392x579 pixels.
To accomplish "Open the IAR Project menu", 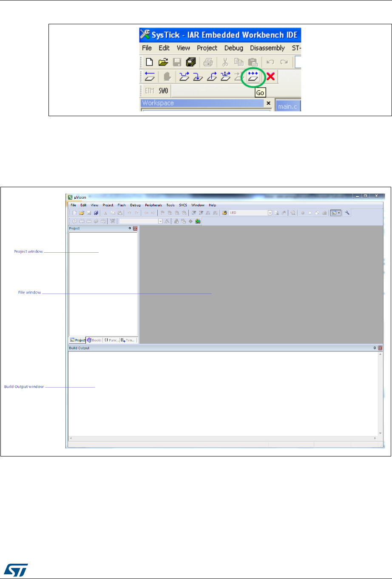I will click(207, 48).
